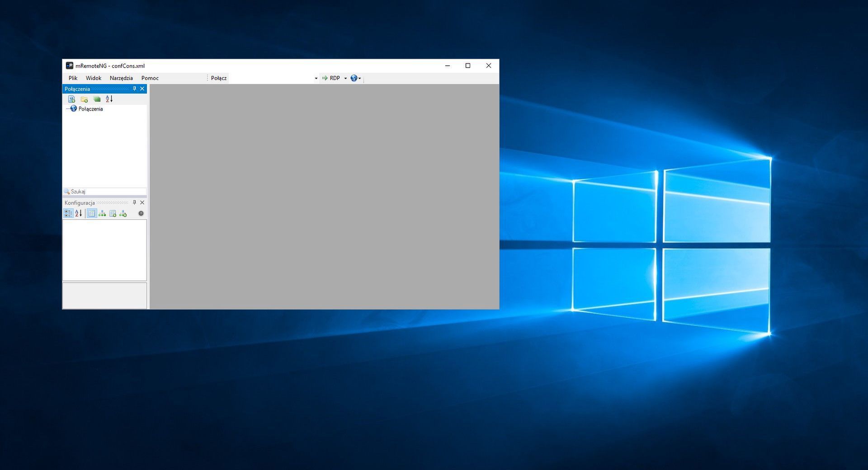Screen dimensions: 868x470
Task: Open the RDP protocol dropdown
Action: [345, 78]
